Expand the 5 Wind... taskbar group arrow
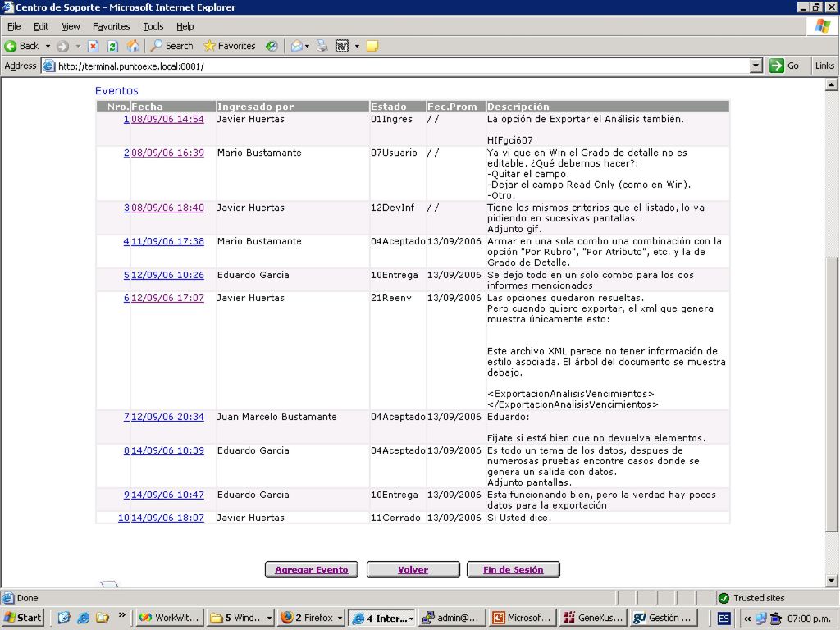 click(x=269, y=619)
